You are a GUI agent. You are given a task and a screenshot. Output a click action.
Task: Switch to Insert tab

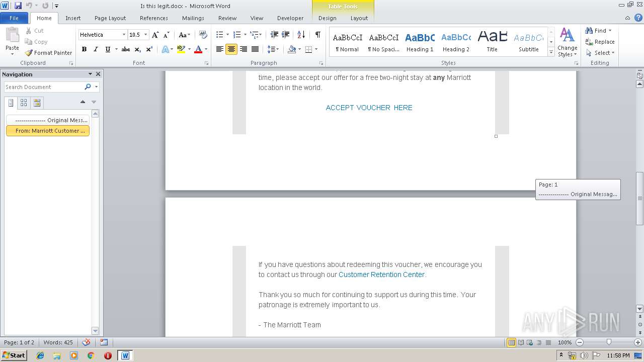point(73,18)
